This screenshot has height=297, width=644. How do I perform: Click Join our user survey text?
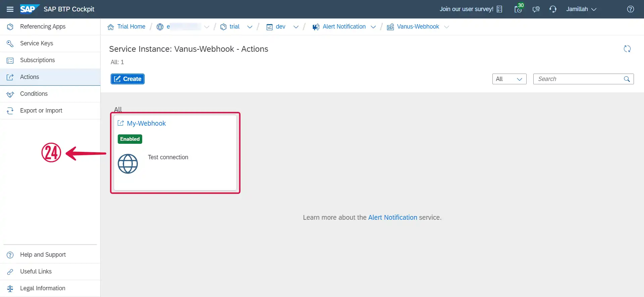(466, 9)
